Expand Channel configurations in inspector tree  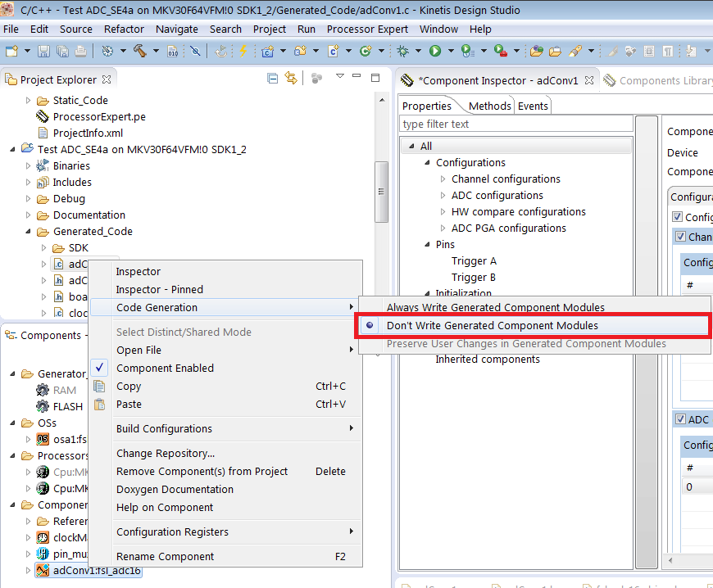tap(443, 179)
